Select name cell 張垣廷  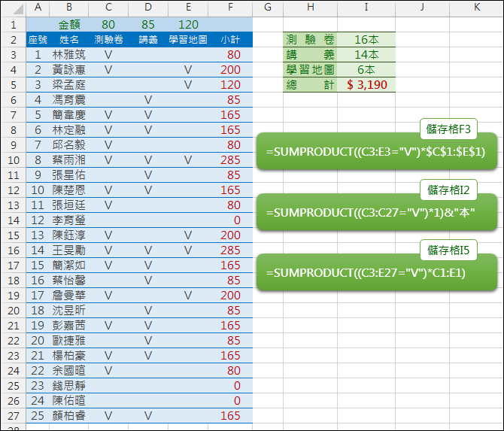(69, 205)
